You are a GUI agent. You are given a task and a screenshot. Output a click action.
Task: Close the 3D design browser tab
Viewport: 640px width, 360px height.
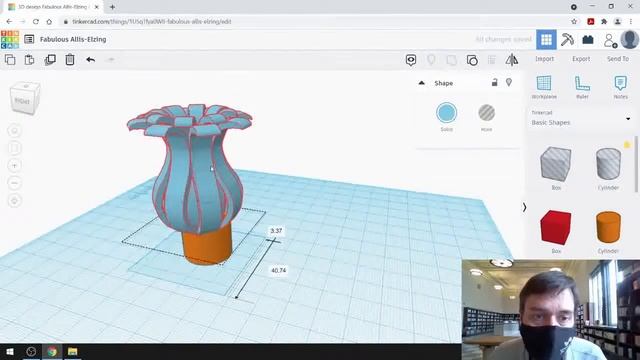97,7
